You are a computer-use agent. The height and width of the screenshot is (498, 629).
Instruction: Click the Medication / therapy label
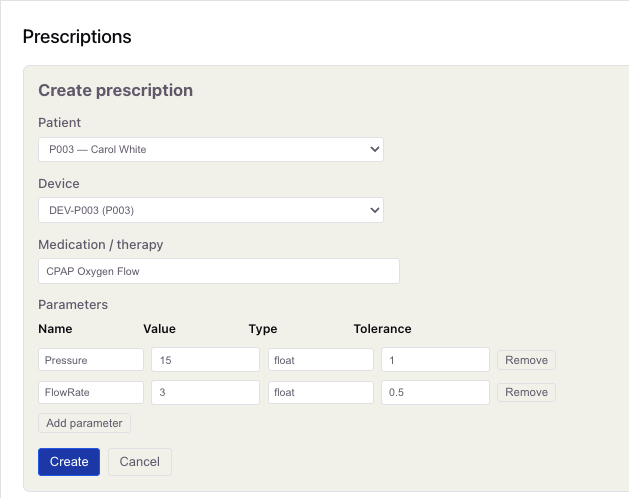pyautogui.click(x=100, y=245)
